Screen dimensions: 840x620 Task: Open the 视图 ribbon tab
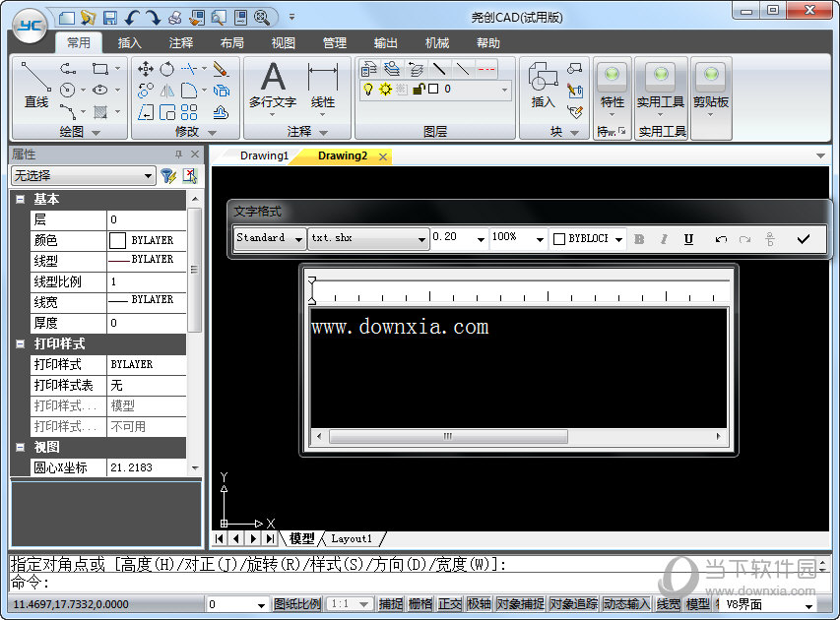point(283,43)
